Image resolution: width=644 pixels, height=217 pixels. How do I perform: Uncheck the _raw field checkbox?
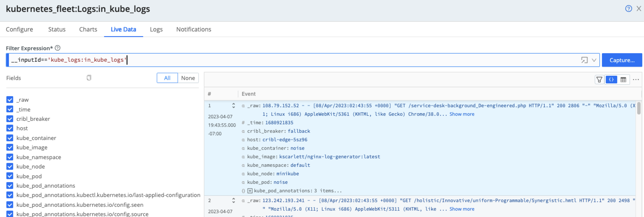click(x=10, y=99)
